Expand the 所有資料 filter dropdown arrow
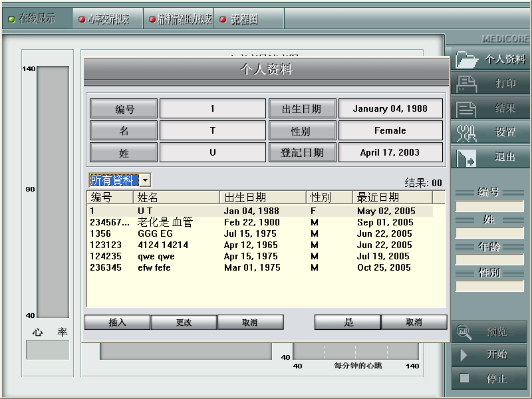Viewport: 532px width, 399px height. tap(145, 180)
